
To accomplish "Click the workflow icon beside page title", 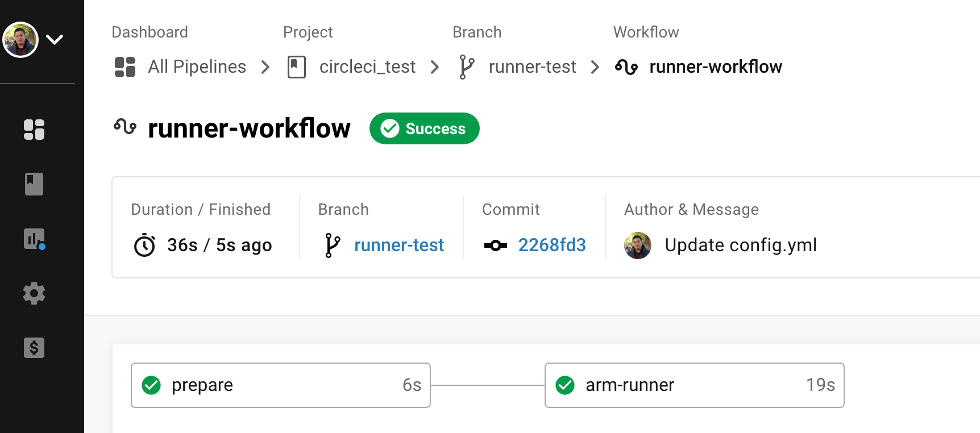I will tap(125, 126).
